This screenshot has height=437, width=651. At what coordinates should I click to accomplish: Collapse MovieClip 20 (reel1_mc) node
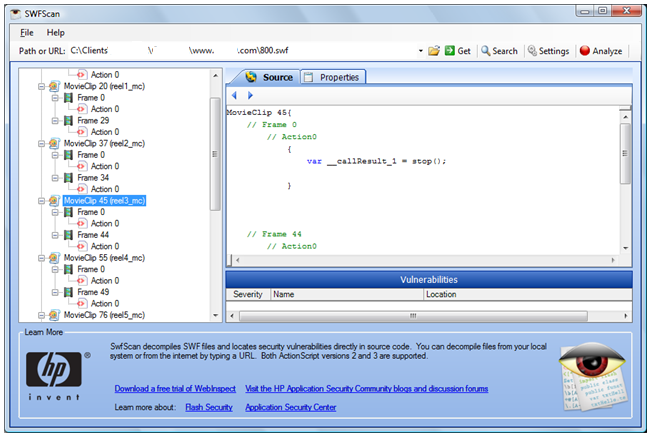pyautogui.click(x=42, y=86)
